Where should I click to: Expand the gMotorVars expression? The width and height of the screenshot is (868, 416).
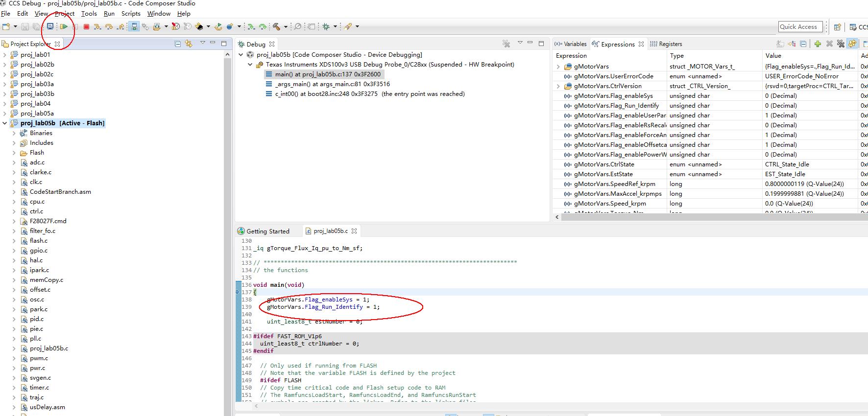558,67
